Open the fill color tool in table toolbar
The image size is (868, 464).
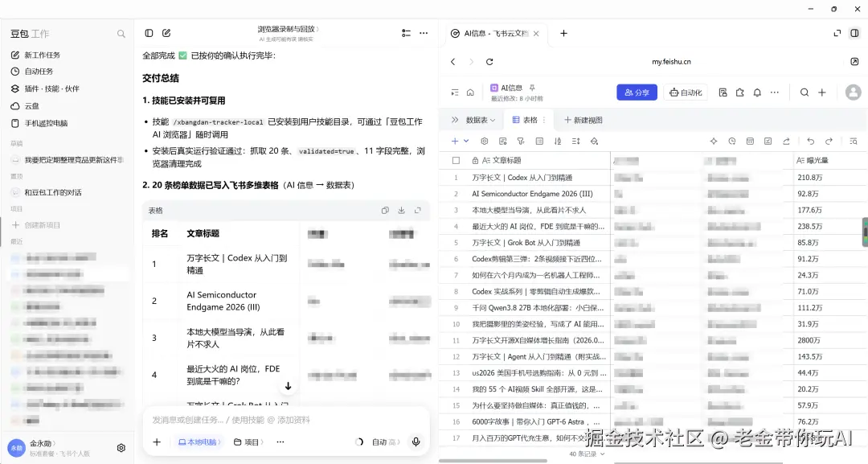pyautogui.click(x=594, y=142)
